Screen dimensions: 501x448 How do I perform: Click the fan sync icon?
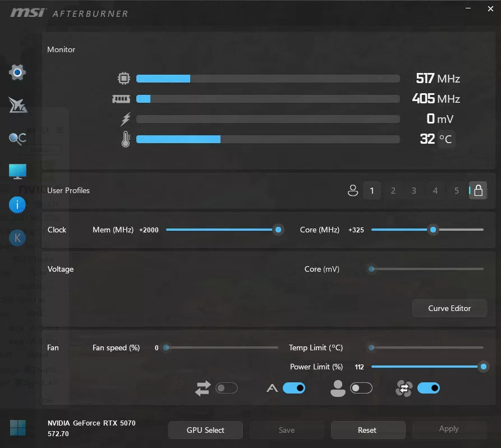click(x=404, y=388)
